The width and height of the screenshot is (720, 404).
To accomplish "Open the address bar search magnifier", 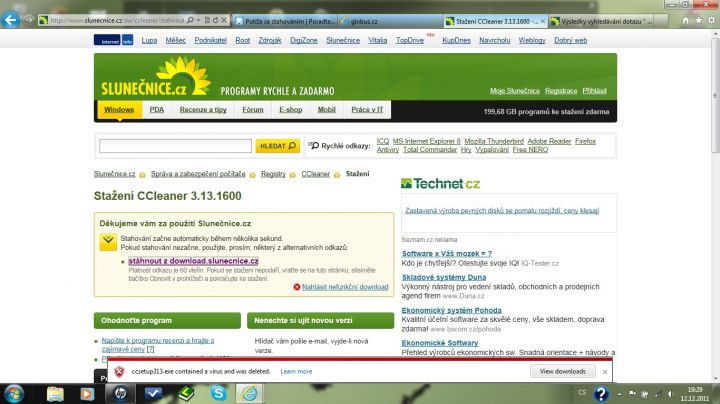I will (x=190, y=20).
